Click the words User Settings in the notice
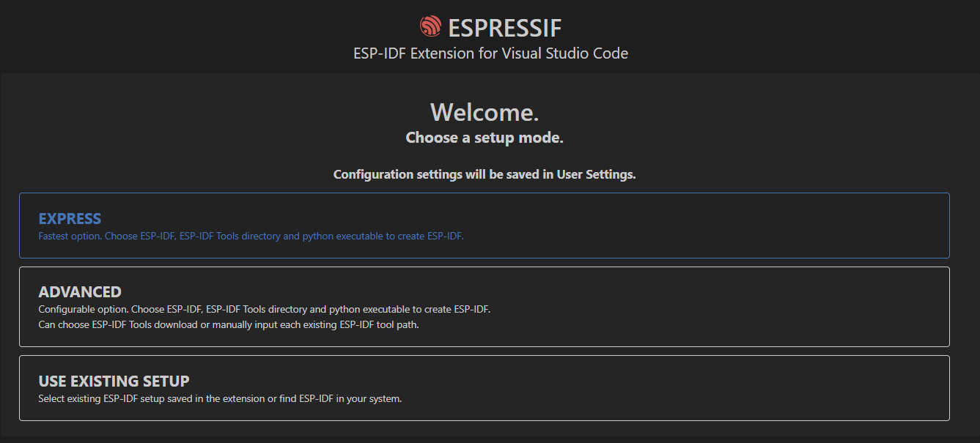This screenshot has width=980, height=443. 596,174
